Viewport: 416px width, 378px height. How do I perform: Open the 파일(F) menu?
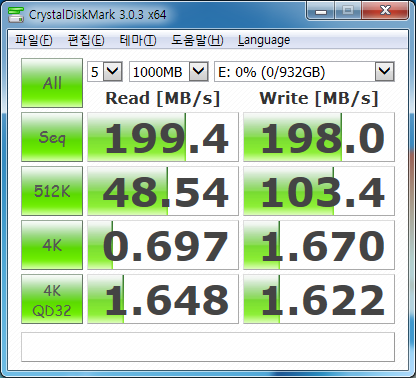(34, 40)
